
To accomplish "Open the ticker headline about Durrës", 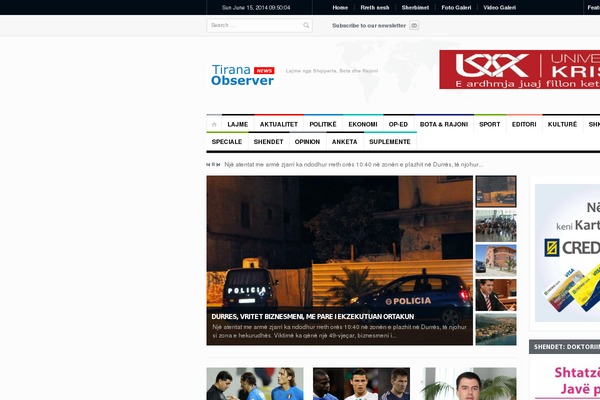I will [353, 165].
